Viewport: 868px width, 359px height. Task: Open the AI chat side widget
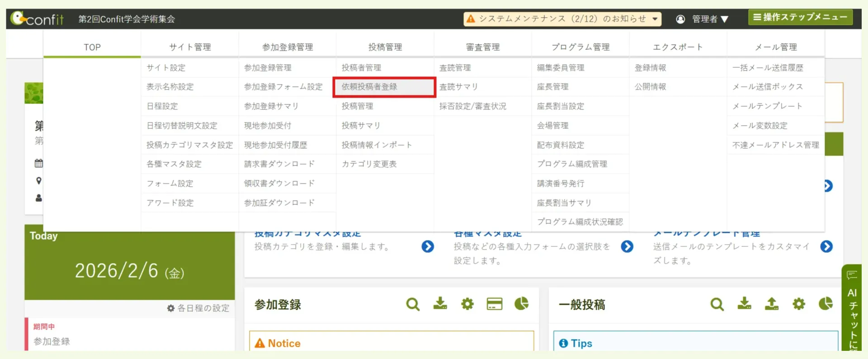point(852,308)
